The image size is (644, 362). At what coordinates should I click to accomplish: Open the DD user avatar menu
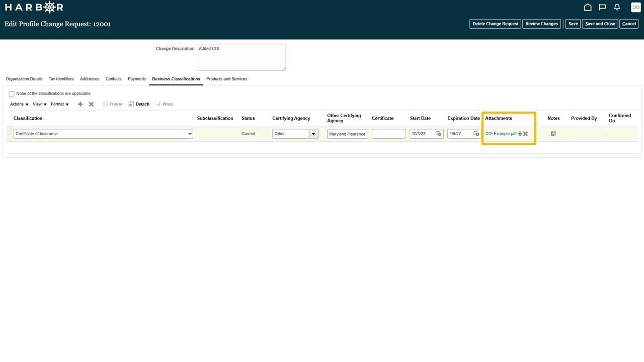[636, 7]
